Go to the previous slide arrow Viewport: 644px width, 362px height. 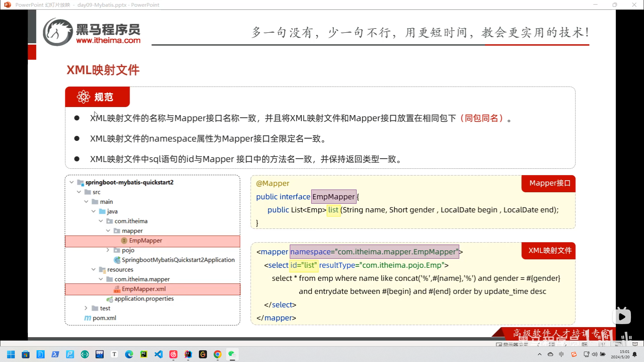pos(539,344)
